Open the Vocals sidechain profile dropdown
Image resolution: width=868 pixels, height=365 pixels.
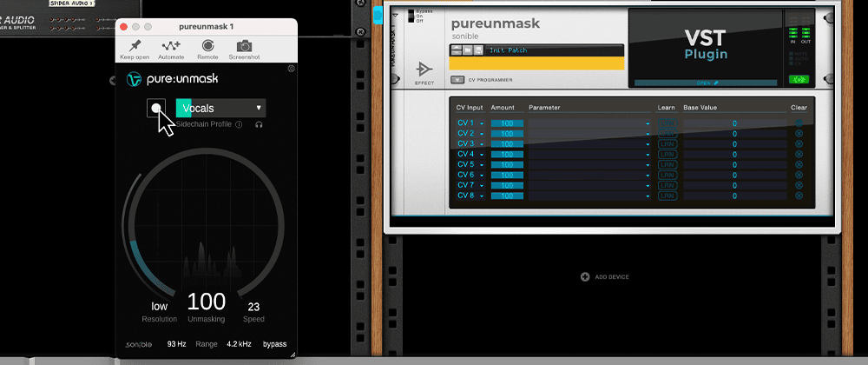point(220,108)
